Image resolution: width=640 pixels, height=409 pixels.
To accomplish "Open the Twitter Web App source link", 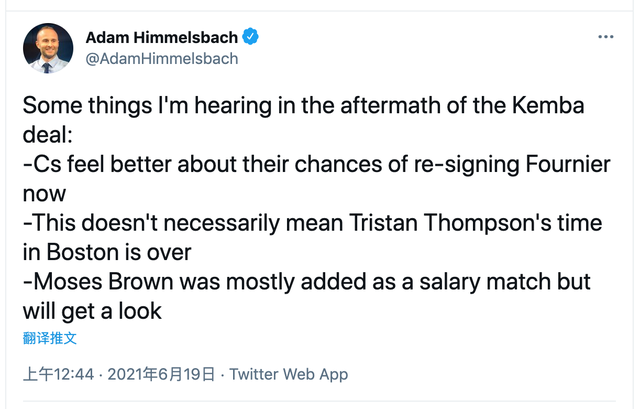I will (x=289, y=375).
